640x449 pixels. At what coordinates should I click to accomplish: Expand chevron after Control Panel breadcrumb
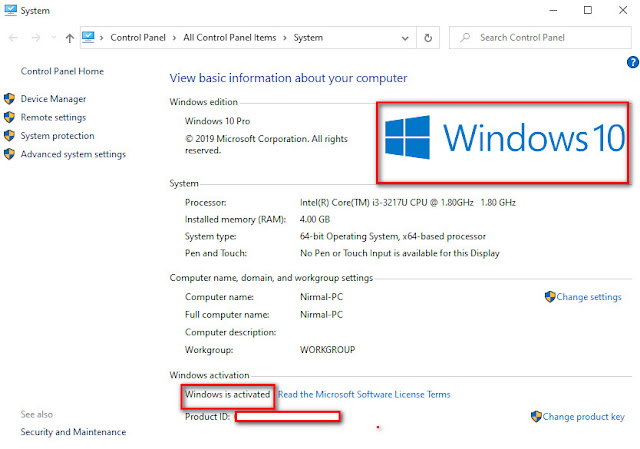click(x=174, y=38)
